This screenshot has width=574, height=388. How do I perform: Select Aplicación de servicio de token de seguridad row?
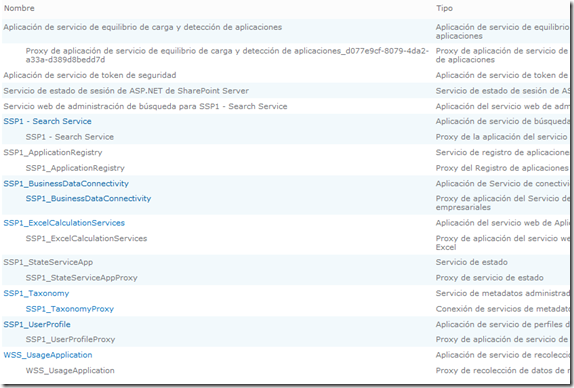point(286,75)
